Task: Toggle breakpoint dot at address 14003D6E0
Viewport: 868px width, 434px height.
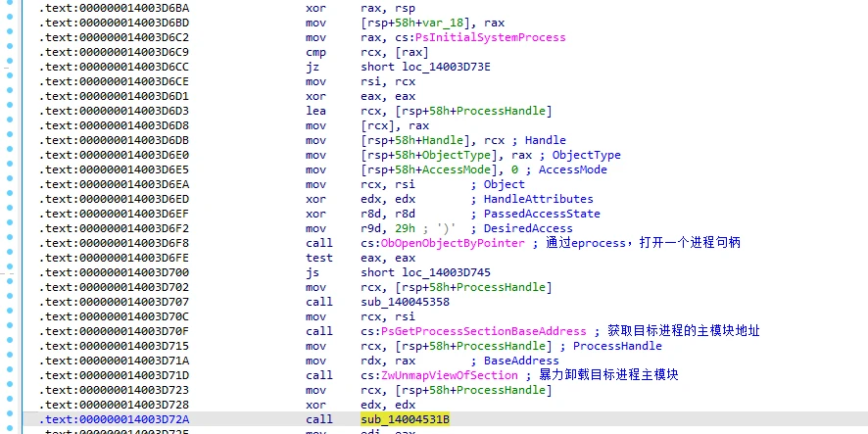Action: coord(10,148)
